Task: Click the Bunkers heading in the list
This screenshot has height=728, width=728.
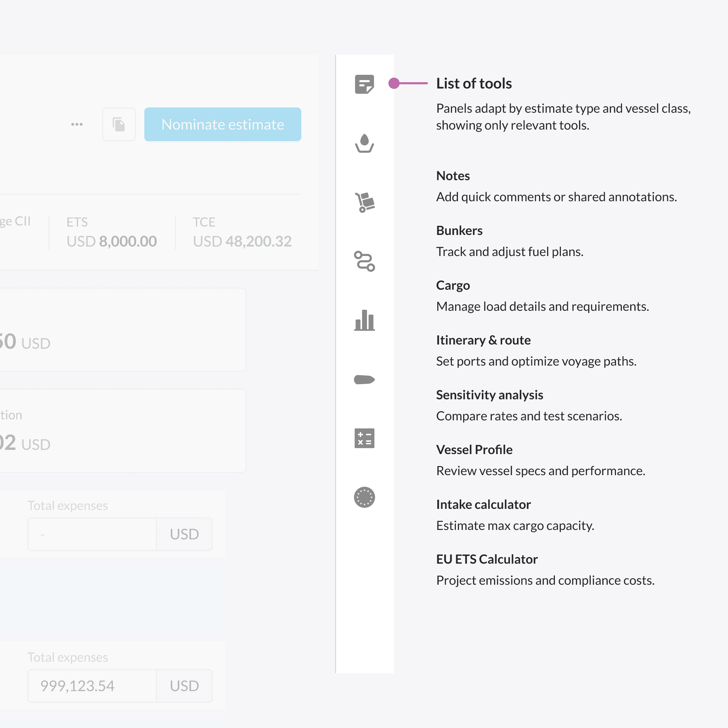Action: pyautogui.click(x=459, y=231)
